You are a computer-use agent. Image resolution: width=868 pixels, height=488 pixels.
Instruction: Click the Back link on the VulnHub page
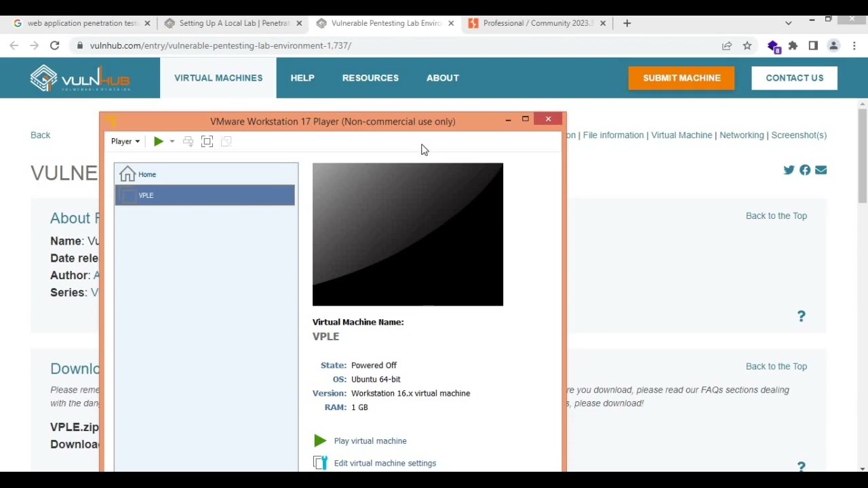(40, 135)
